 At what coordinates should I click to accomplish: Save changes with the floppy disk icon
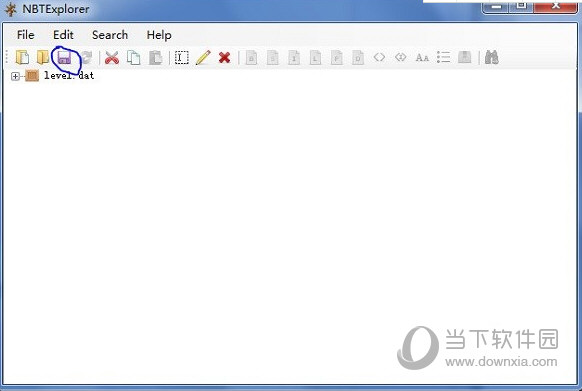point(64,58)
